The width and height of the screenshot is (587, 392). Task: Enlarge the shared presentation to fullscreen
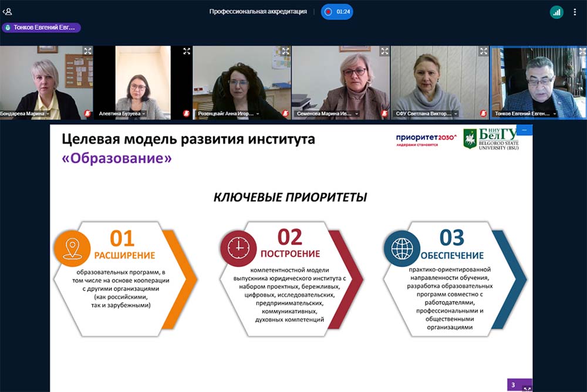coord(526,387)
